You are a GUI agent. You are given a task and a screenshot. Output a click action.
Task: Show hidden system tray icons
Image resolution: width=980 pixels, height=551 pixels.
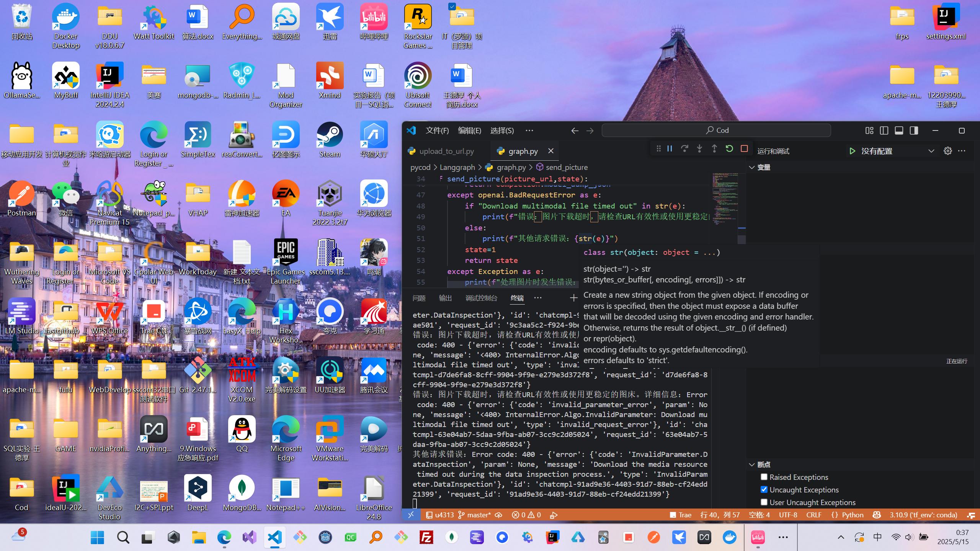(841, 538)
